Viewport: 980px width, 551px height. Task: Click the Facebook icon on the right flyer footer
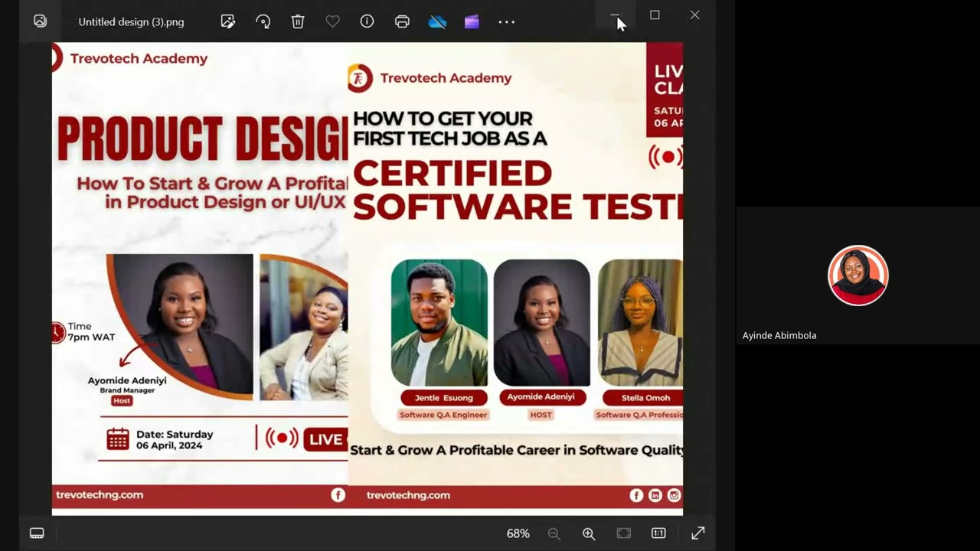tap(636, 495)
